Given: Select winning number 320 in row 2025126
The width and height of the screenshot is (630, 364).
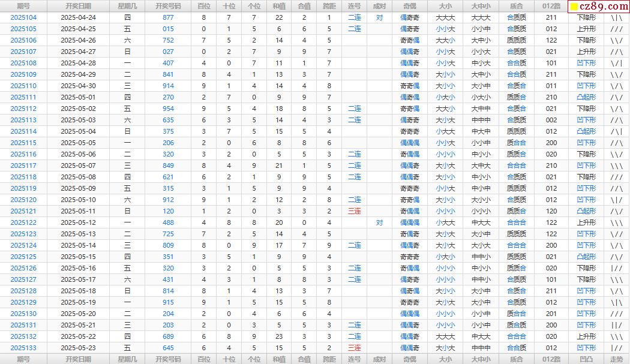Looking at the screenshot, I should [169, 269].
